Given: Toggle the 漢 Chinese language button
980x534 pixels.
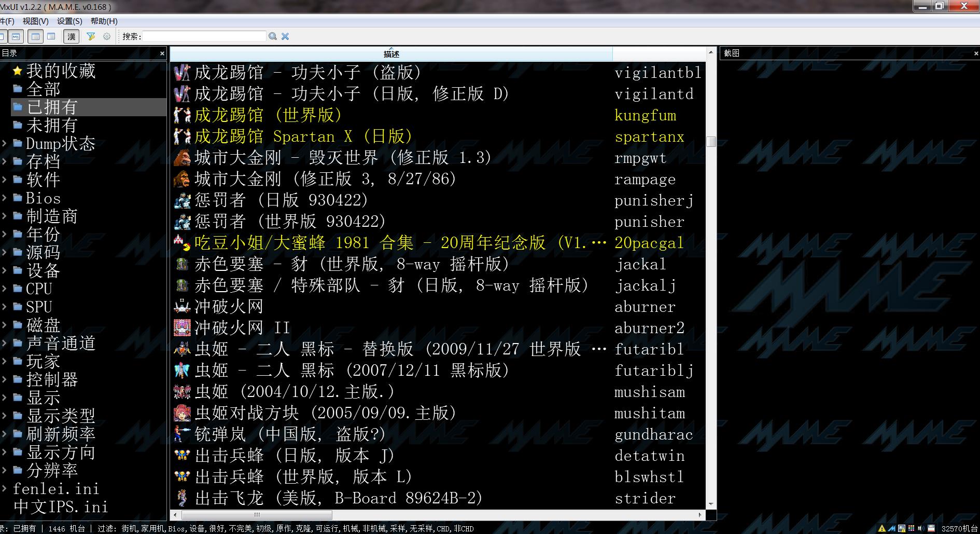Looking at the screenshot, I should pyautogui.click(x=71, y=36).
